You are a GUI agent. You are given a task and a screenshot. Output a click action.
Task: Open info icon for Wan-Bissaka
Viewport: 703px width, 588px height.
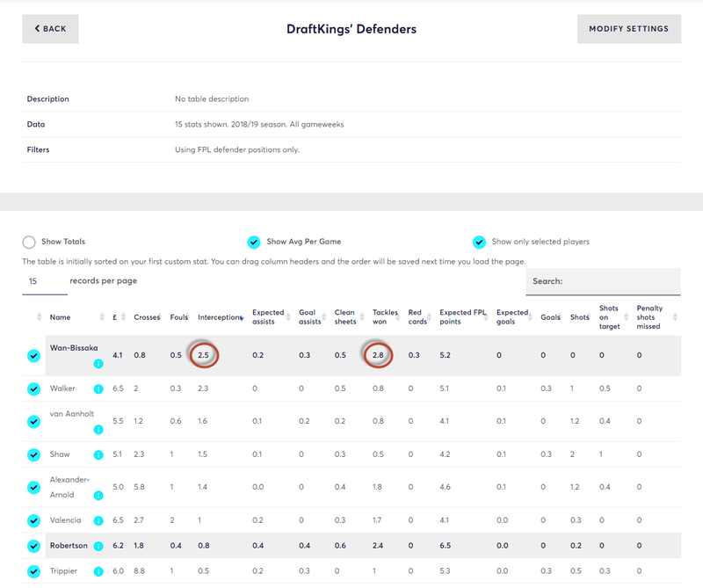click(98, 364)
